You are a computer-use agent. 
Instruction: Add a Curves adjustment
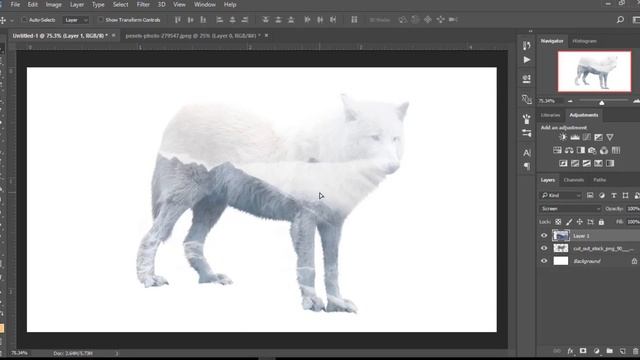coord(587,137)
